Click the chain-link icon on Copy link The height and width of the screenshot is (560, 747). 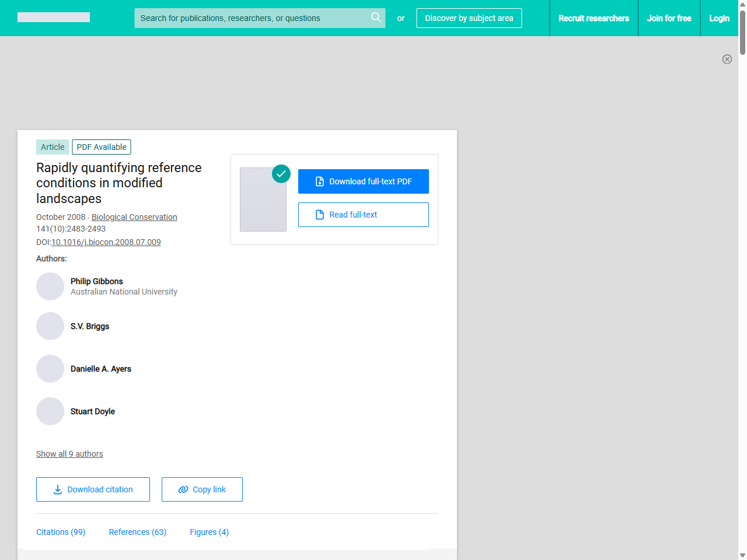(183, 489)
